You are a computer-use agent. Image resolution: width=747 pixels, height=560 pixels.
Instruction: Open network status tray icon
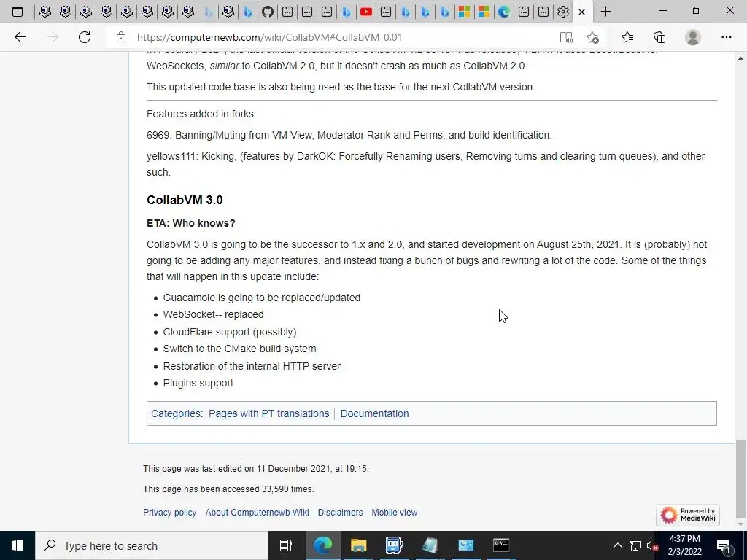635,545
